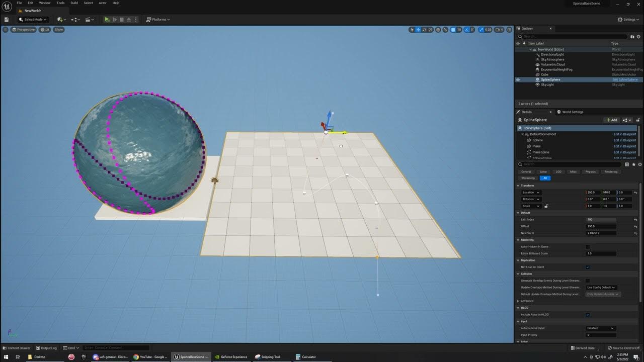Toggle surface snapping icon

click(446, 30)
